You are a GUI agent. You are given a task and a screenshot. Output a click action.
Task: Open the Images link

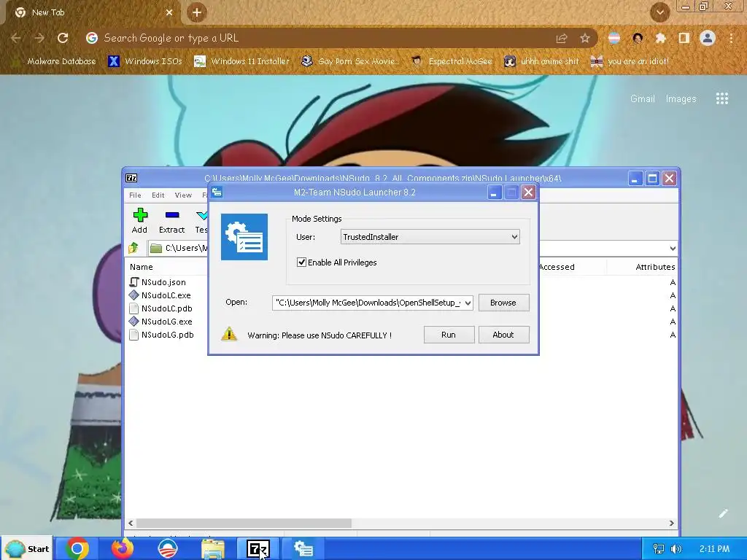click(x=681, y=98)
